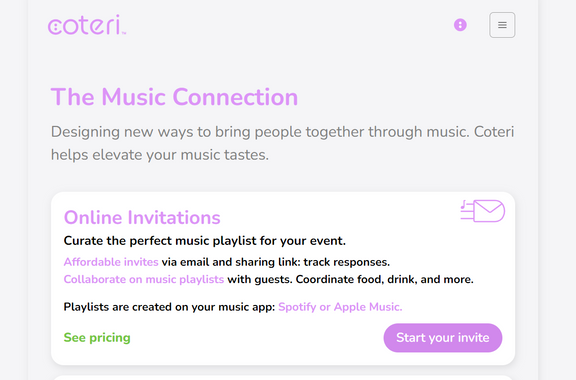
Task: Open the hamburger navigation menu
Action: (x=502, y=25)
